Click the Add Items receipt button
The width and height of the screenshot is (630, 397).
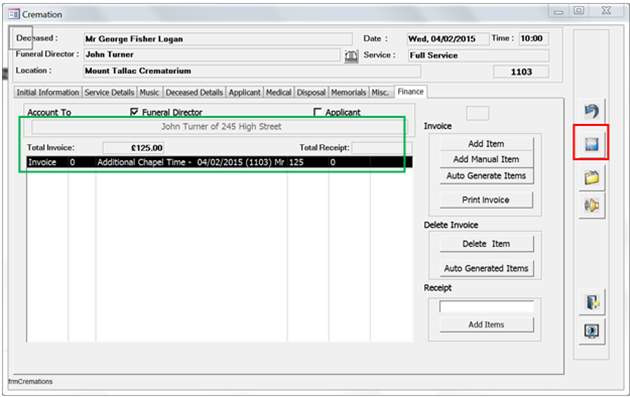(486, 325)
